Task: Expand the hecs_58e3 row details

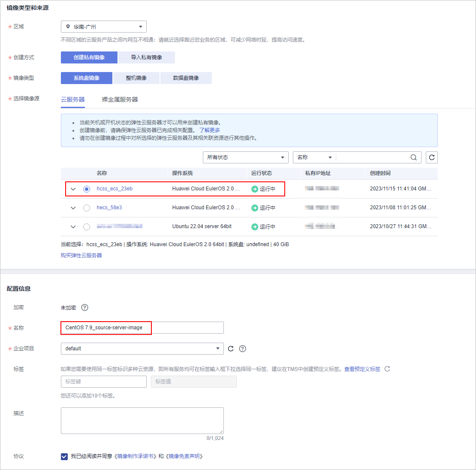Action: (73, 208)
